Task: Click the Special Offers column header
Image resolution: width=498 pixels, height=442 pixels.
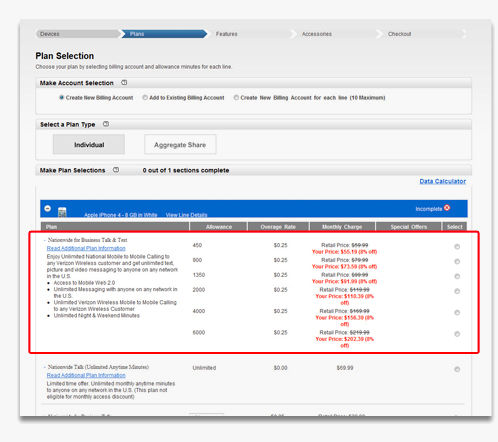Action: point(409,227)
